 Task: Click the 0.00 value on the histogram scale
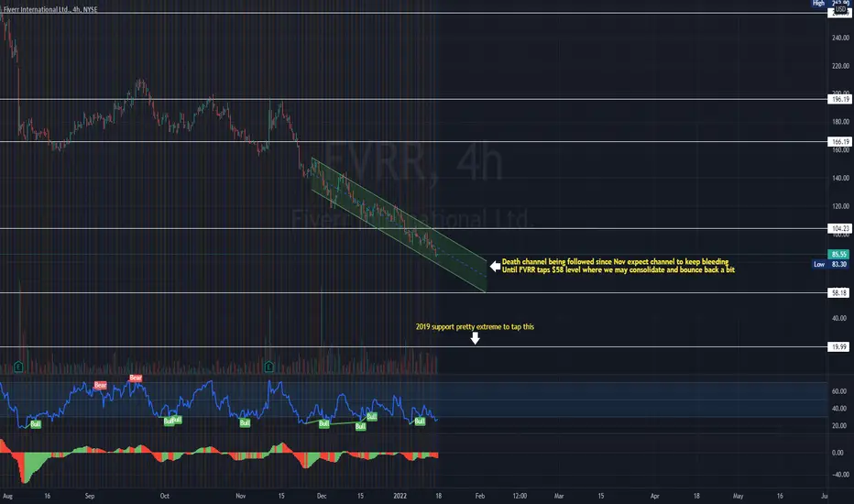tap(838, 453)
